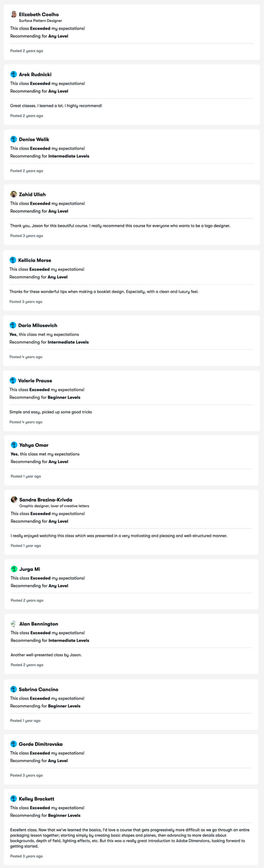Screen dimensions: 264x868
Task: Click the Dario Milosevich reviewer name
Action: (x=38, y=325)
